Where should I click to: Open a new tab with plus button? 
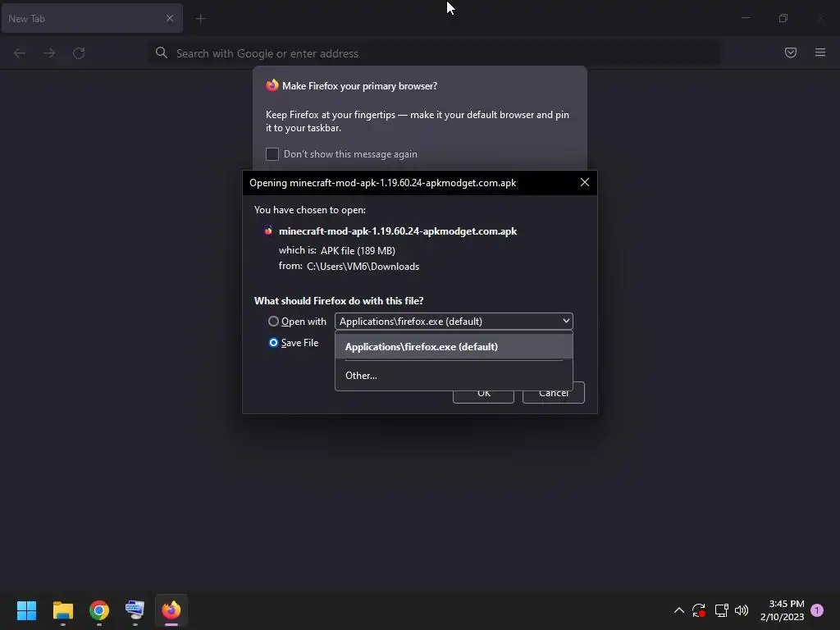(x=201, y=19)
